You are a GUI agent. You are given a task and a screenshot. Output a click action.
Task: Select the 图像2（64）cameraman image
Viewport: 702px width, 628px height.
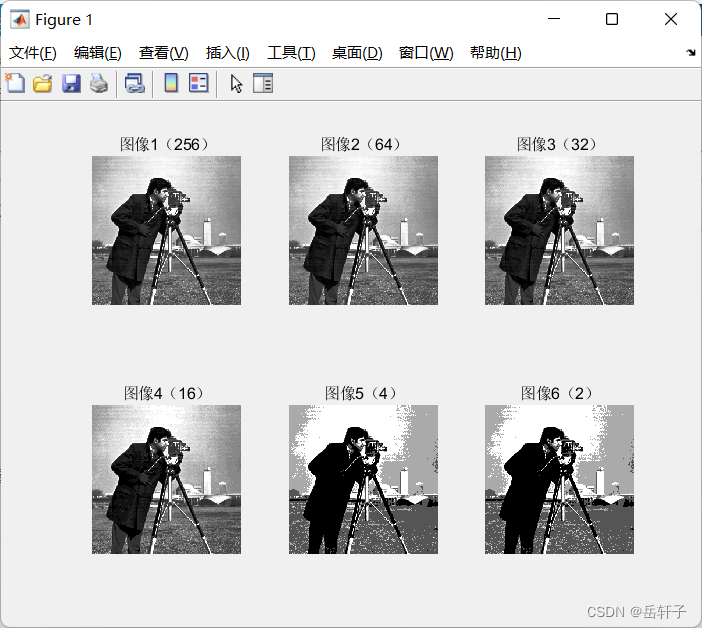click(x=363, y=230)
